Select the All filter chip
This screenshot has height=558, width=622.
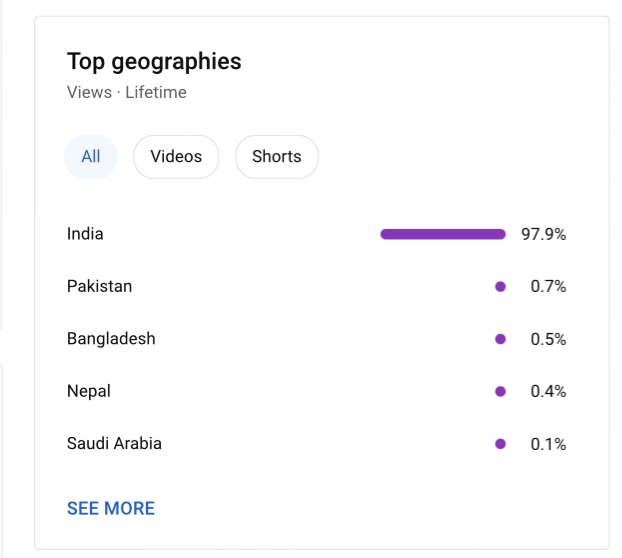click(x=91, y=157)
